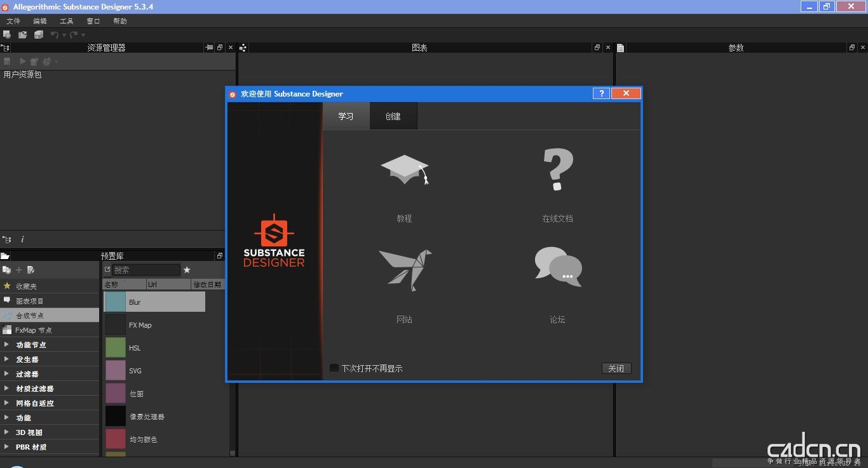Open the 论坛 speech bubbles icon

(x=557, y=267)
